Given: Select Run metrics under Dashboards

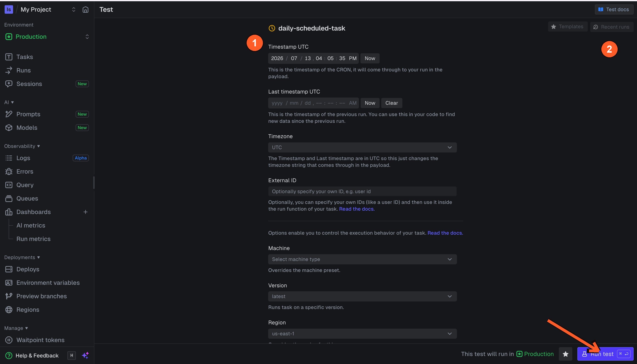Looking at the screenshot, I should (33, 239).
